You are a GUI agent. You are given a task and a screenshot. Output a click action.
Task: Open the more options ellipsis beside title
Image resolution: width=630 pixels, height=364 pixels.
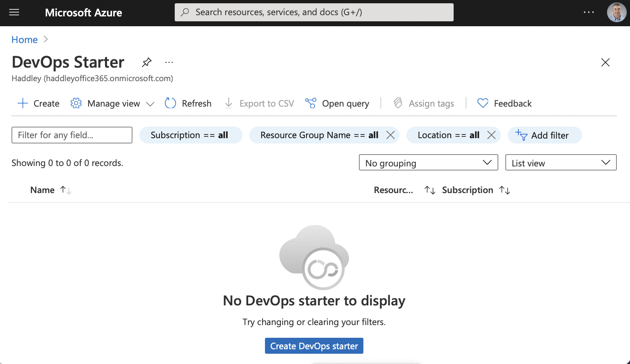pyautogui.click(x=169, y=62)
